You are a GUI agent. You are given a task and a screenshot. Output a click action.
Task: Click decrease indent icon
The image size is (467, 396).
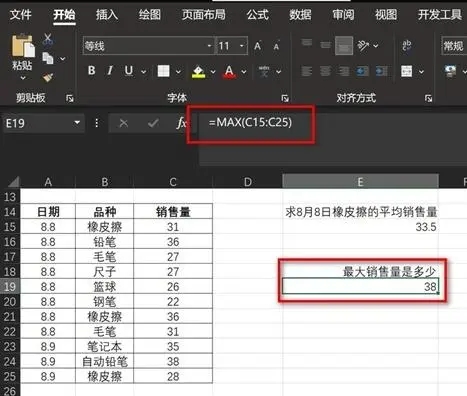(x=363, y=71)
